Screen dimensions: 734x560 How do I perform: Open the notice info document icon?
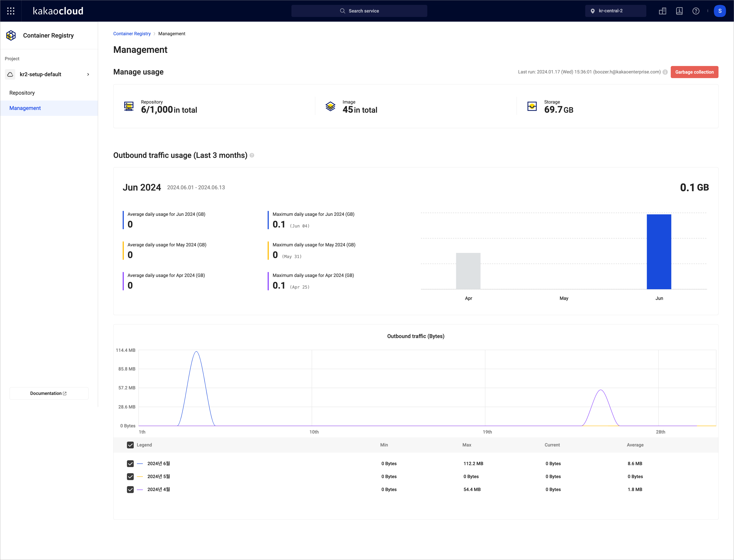tap(679, 11)
